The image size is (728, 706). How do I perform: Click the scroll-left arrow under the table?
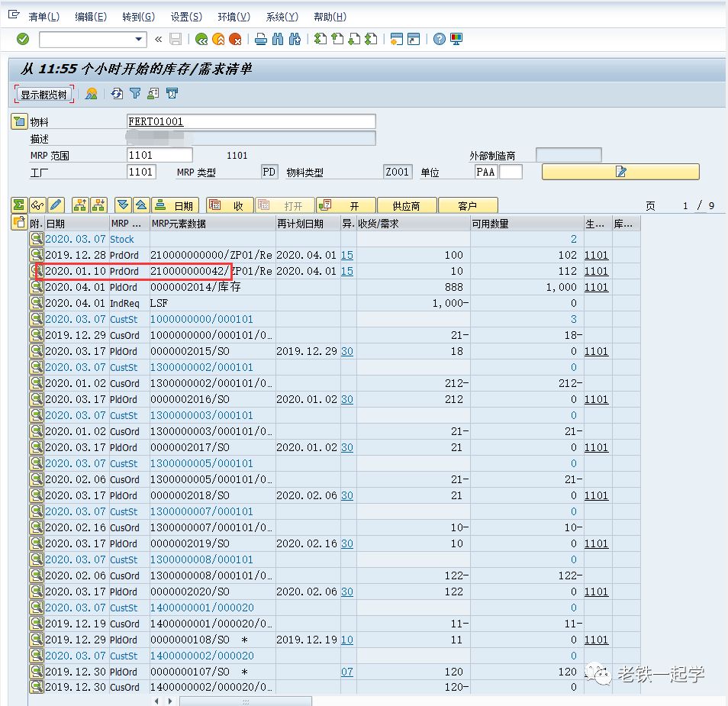click(x=157, y=701)
